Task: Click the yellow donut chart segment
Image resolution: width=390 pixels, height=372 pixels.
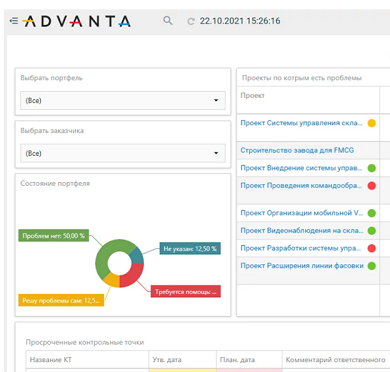Action: pos(112,281)
